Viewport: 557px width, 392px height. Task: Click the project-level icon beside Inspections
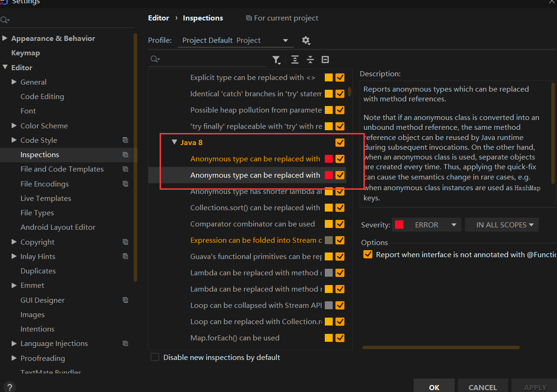coord(125,154)
